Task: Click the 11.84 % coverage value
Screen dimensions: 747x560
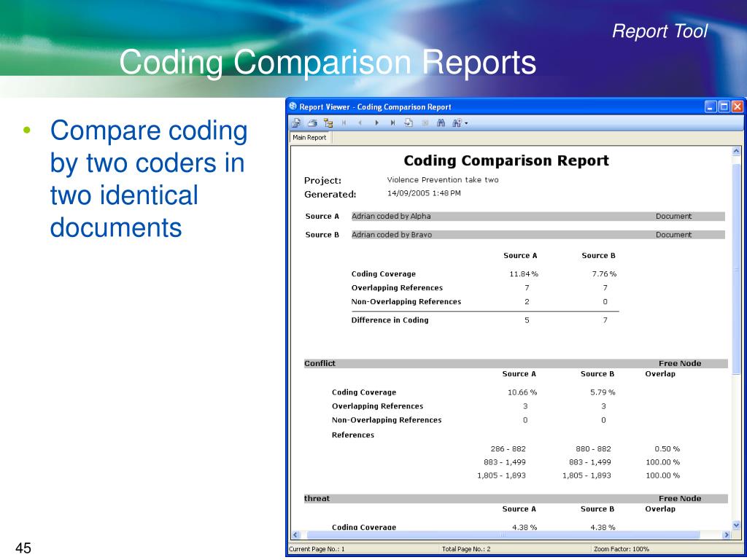Action: point(524,274)
